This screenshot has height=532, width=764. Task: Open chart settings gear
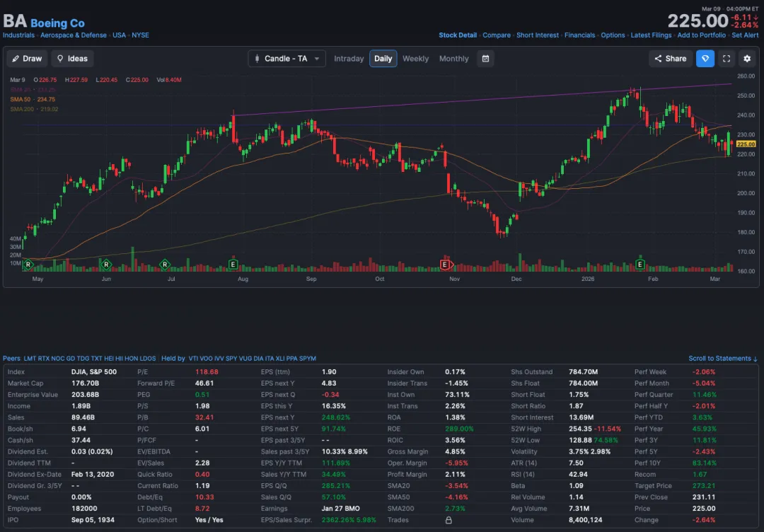click(747, 59)
